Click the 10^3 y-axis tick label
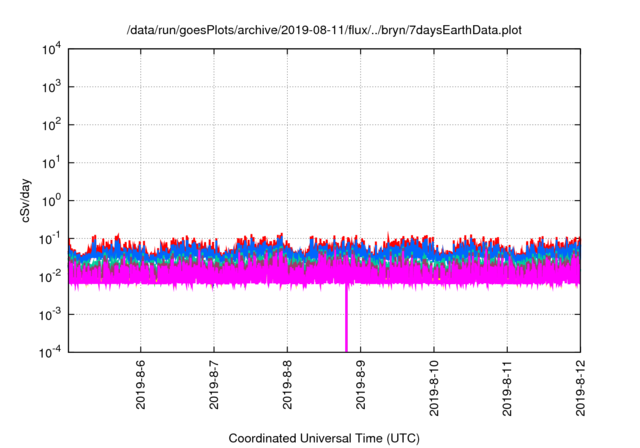Image resolution: width=640 pixels, height=448 pixels. coord(52,87)
